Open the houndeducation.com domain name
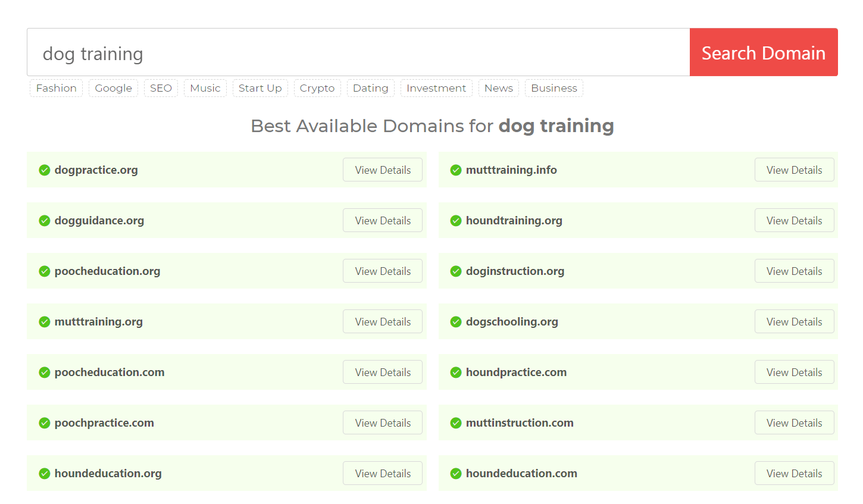The width and height of the screenshot is (863, 504). tap(521, 474)
